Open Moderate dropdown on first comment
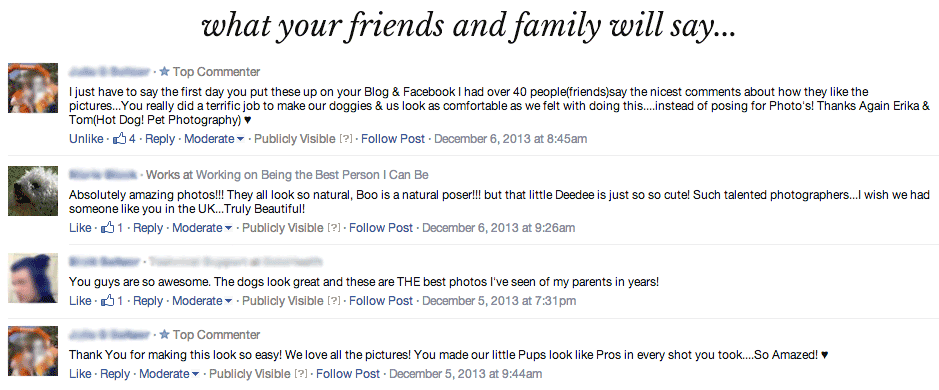Screen dimensions: 939x390 point(214,139)
